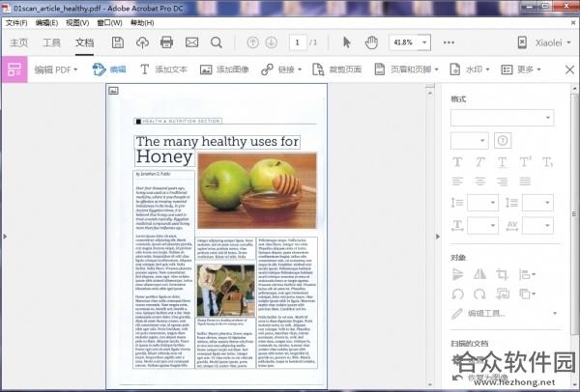
Task: Open the line spacing value dropdown
Action: pos(482,203)
